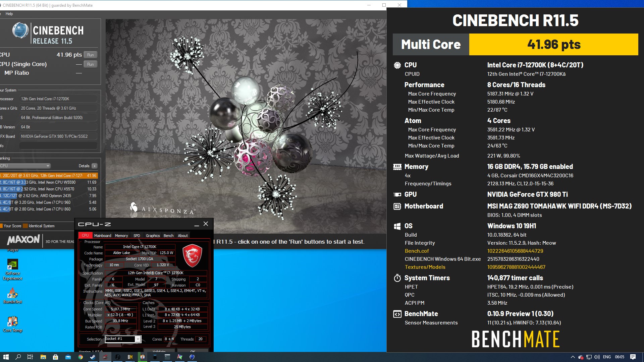Open the Socket #1 selection dropdown
The image size is (644, 362).
coord(123,339)
